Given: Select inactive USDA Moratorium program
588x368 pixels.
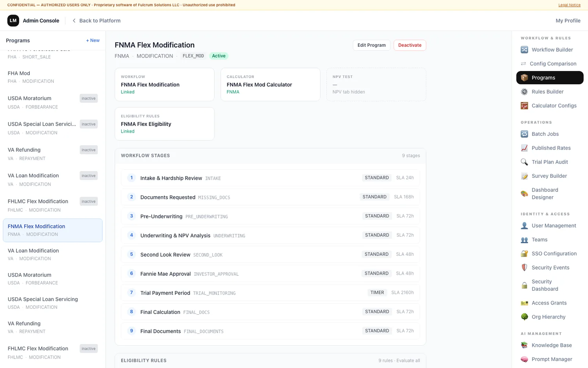Looking at the screenshot, I should 53,102.
